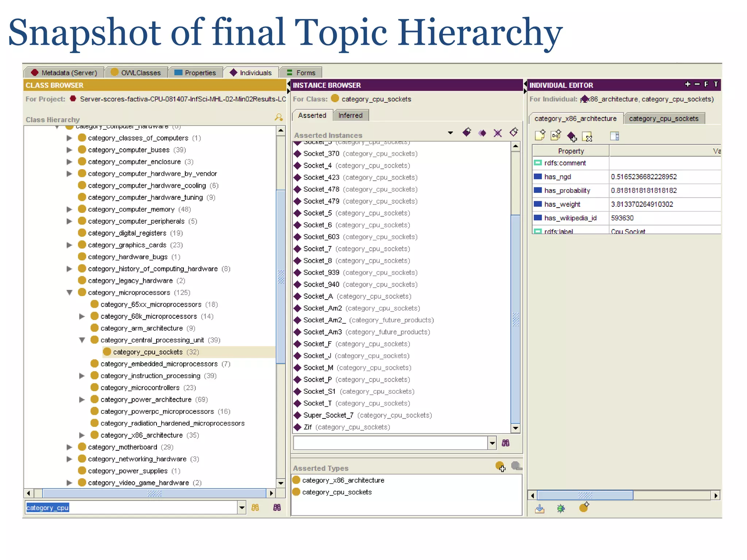Viewport: 747px width, 560px height.
Task: Select category_x86_architecture in Asserted Types list
Action: (x=343, y=480)
